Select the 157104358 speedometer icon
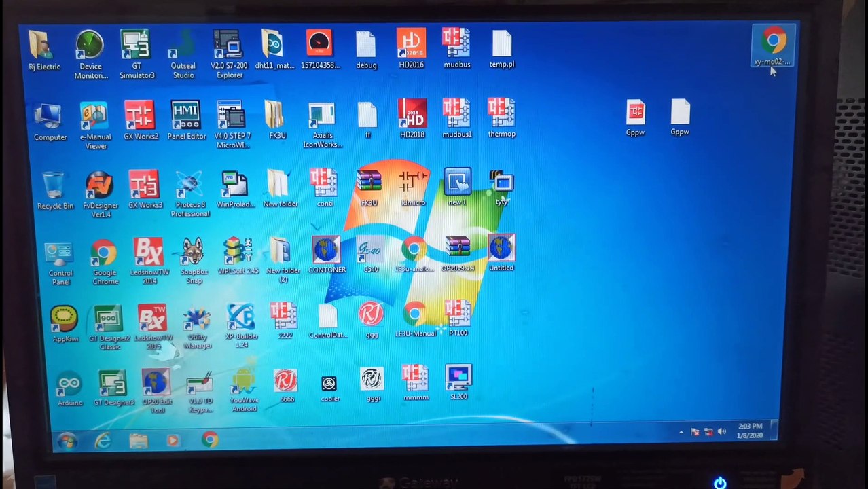 coord(319,50)
